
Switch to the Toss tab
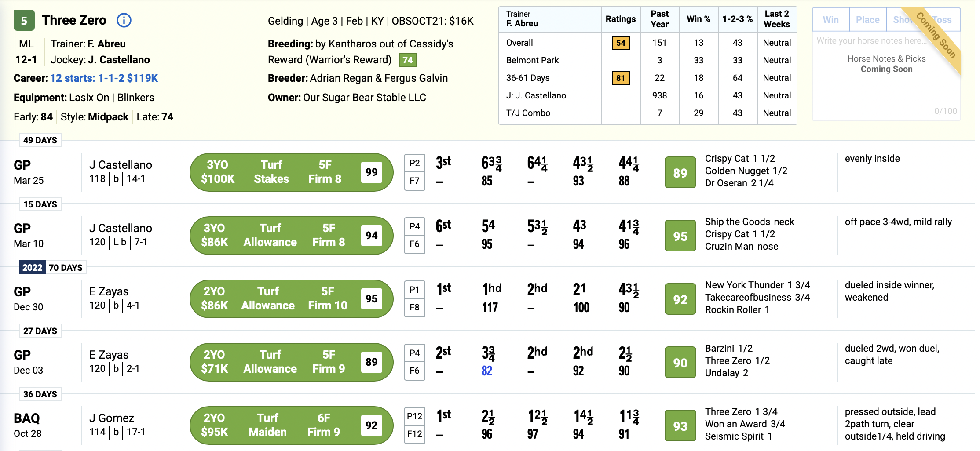click(942, 20)
